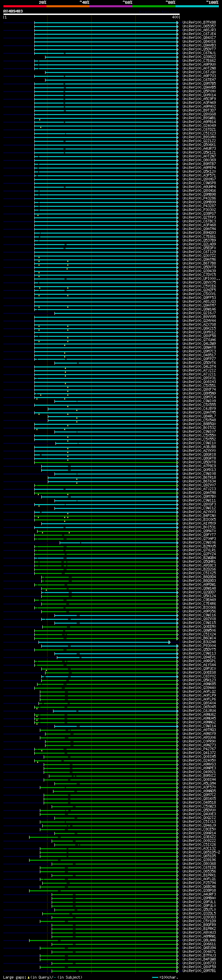Select hit label UniRef100_Q39822
The height and width of the screenshot is (980, 222).
tap(199, 57)
